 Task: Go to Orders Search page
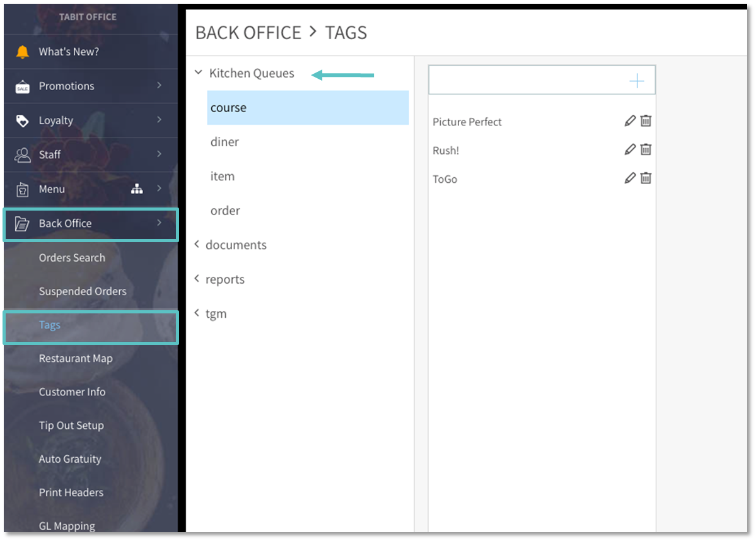click(x=72, y=257)
